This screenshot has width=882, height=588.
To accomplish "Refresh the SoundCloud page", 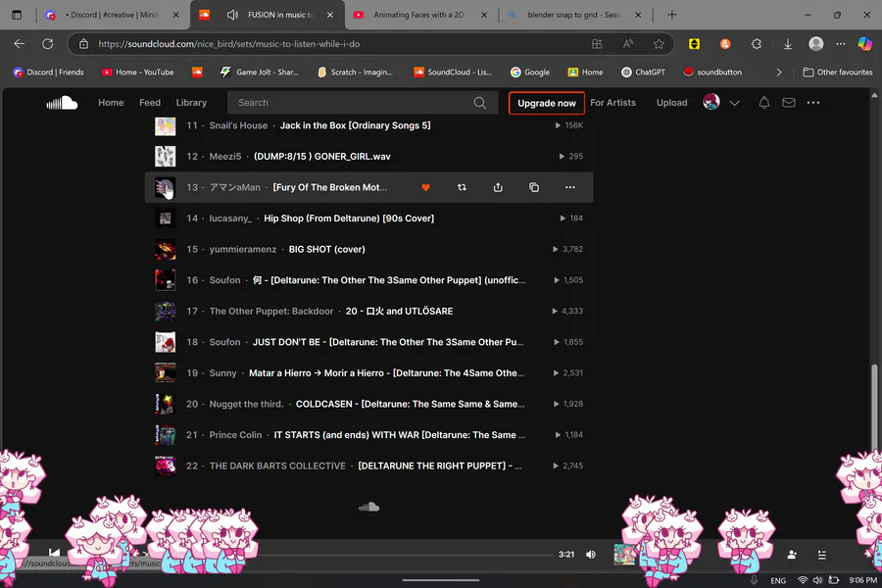I will coord(48,44).
